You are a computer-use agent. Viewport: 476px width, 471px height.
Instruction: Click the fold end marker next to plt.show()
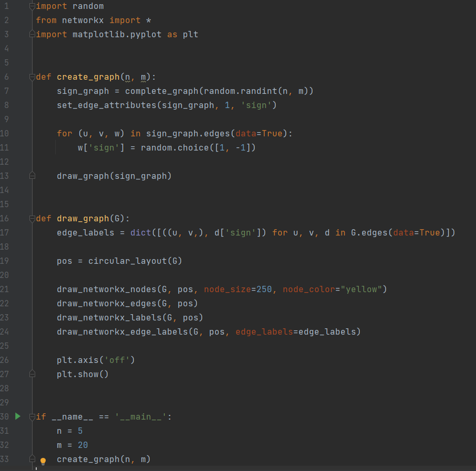click(x=32, y=374)
